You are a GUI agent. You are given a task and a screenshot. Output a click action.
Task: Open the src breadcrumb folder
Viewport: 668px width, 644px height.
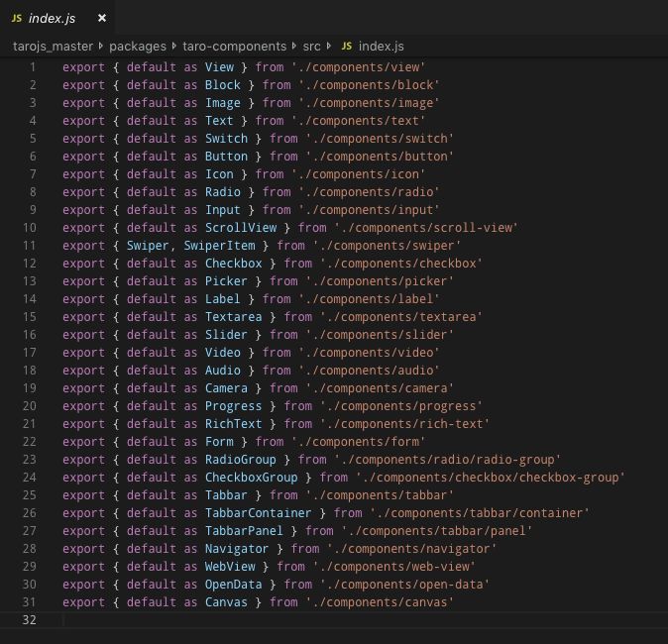(309, 46)
